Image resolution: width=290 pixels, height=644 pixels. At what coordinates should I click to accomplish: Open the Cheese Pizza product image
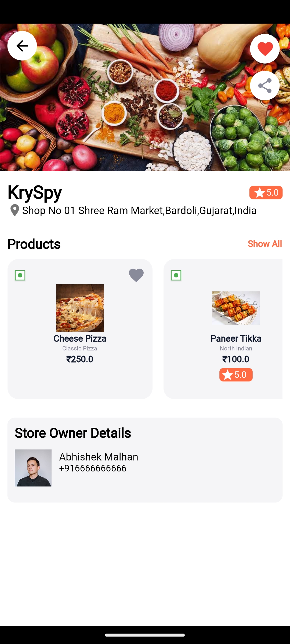(x=80, y=308)
